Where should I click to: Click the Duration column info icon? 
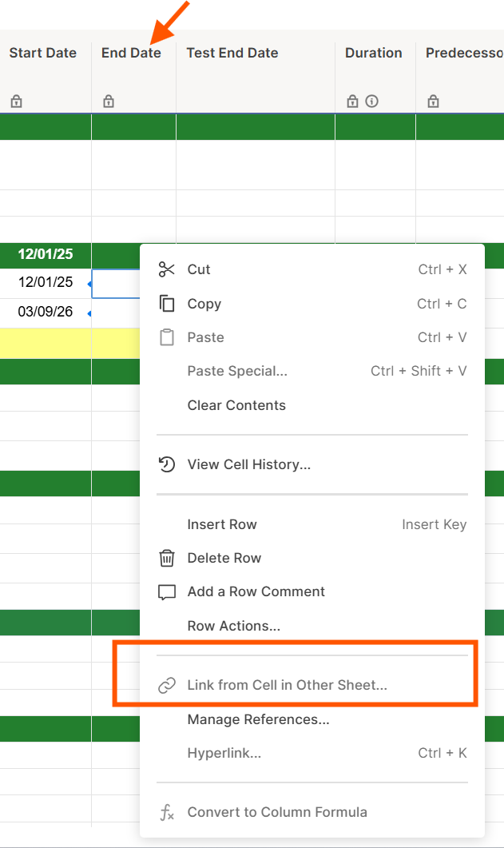click(371, 102)
